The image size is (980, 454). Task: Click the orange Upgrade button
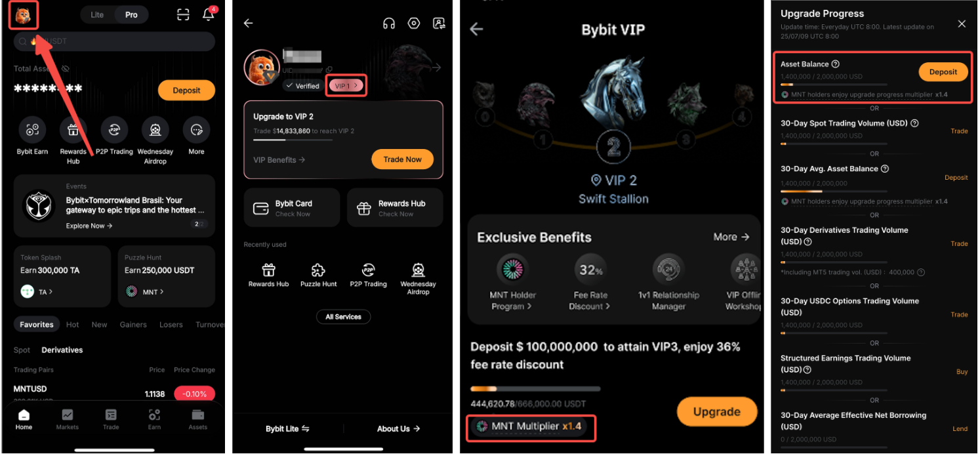(x=717, y=412)
